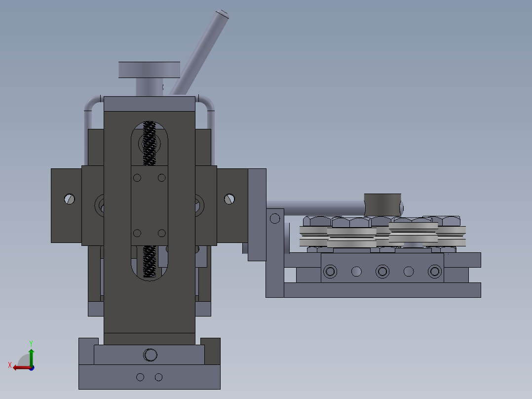Select the centre hole in column base slide
Image resolution: width=532 pixels, height=399 pixels.
click(x=150, y=355)
